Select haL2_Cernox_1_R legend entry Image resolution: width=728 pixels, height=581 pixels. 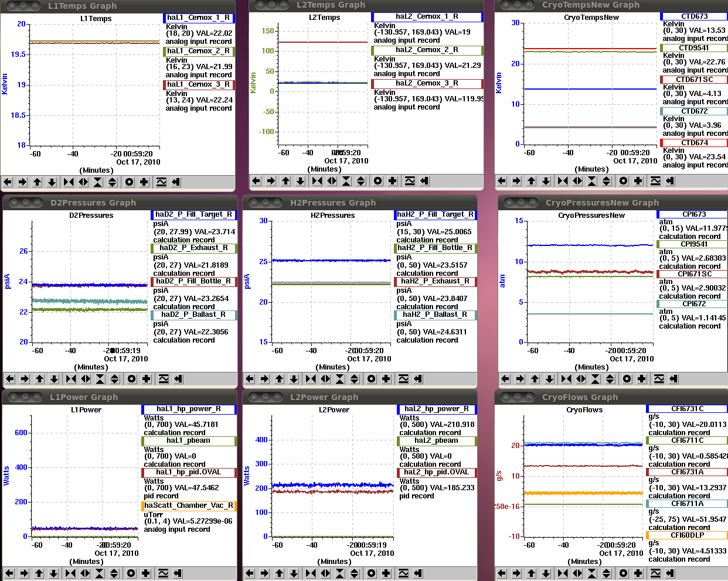(427, 17)
